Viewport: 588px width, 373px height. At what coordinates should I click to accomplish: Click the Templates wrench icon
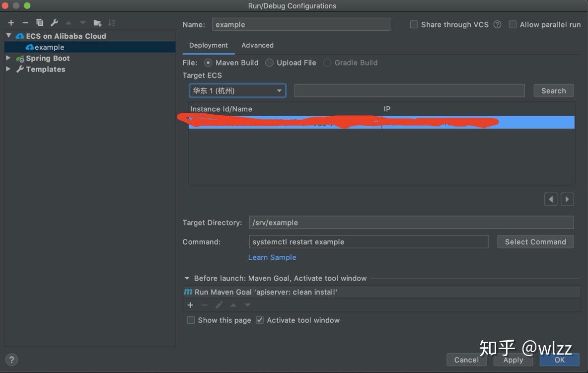[20, 70]
